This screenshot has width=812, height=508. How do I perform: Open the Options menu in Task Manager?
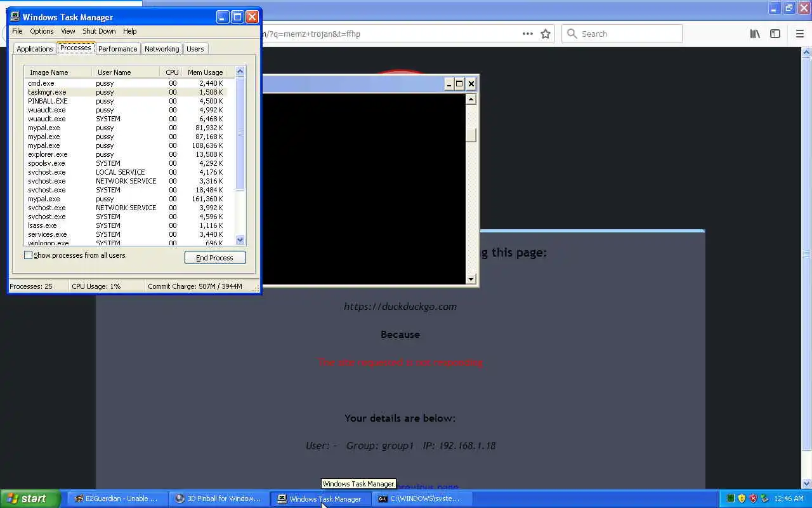tap(42, 31)
